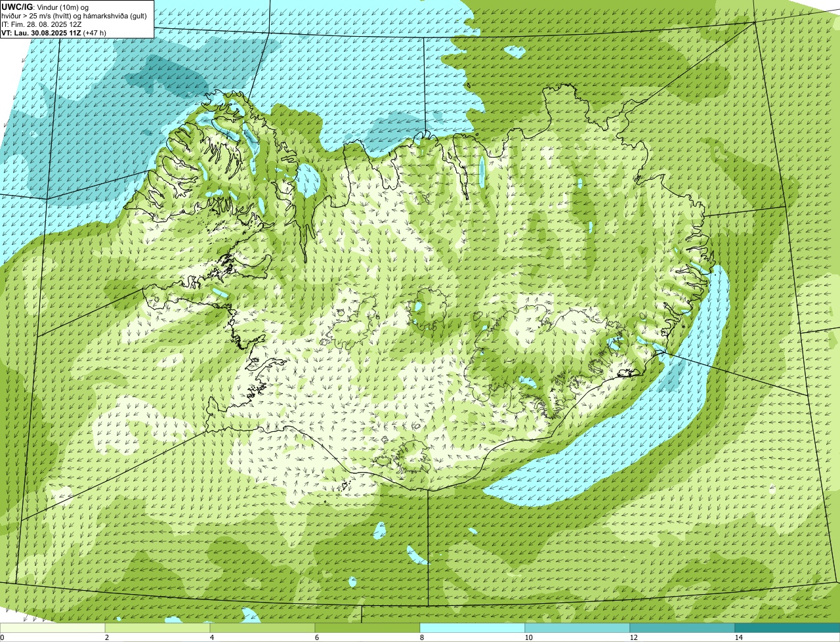Click the legend value "10"
Viewport: 840px width, 642px height.
[528, 637]
